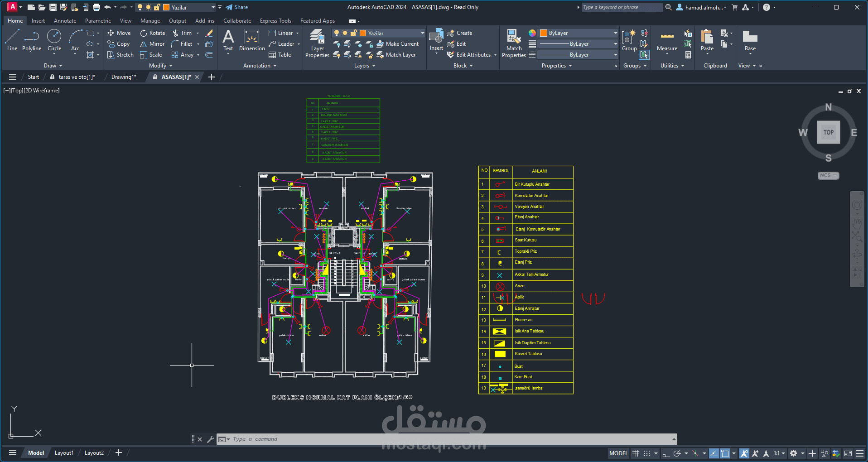
Task: Click the color wheel icon in Properties panel
Action: pyautogui.click(x=532, y=33)
